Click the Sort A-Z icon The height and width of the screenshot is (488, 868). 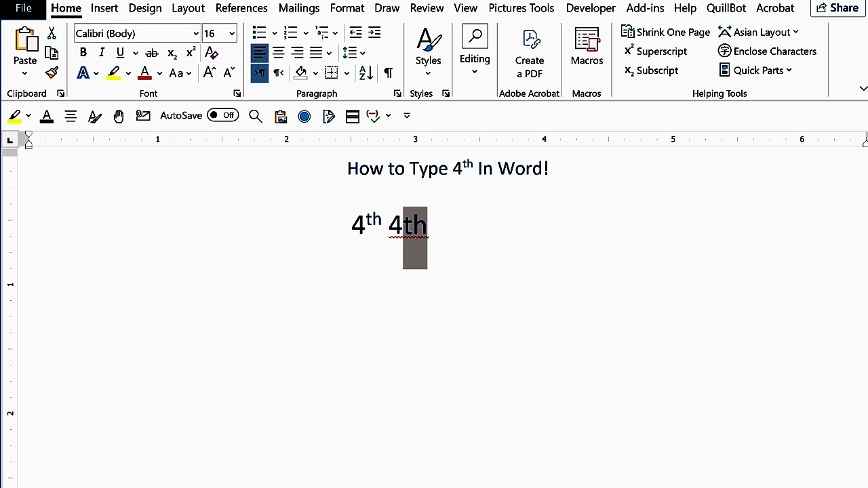(366, 73)
